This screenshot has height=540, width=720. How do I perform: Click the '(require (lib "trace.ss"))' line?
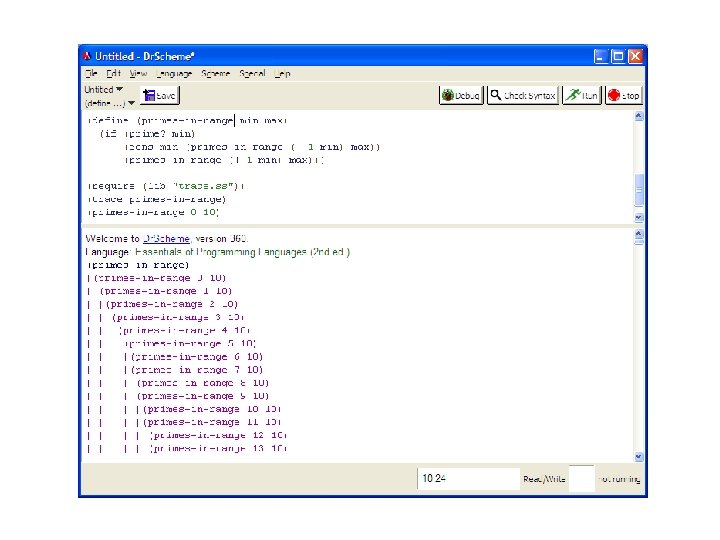(166, 186)
